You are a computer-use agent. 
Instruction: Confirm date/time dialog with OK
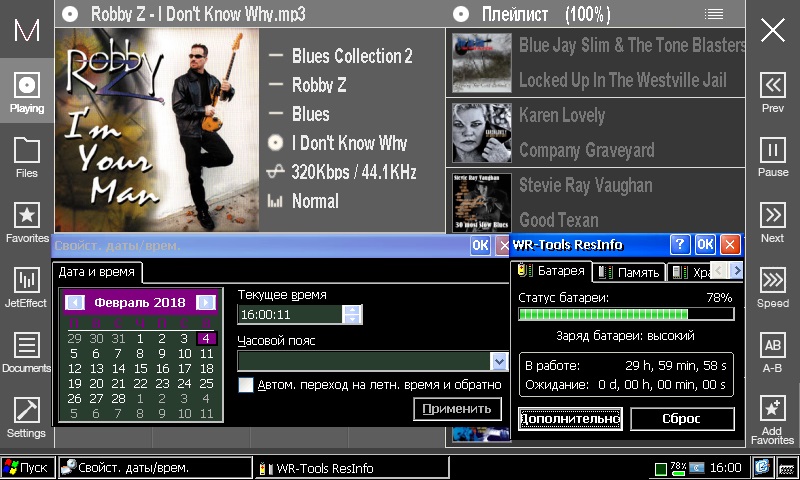(x=480, y=245)
